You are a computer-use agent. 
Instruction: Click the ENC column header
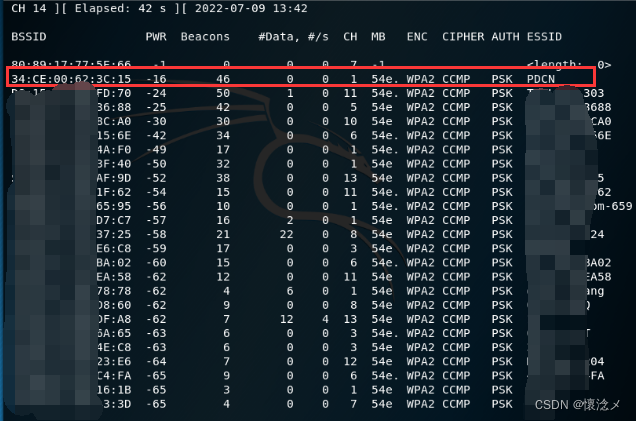point(417,36)
